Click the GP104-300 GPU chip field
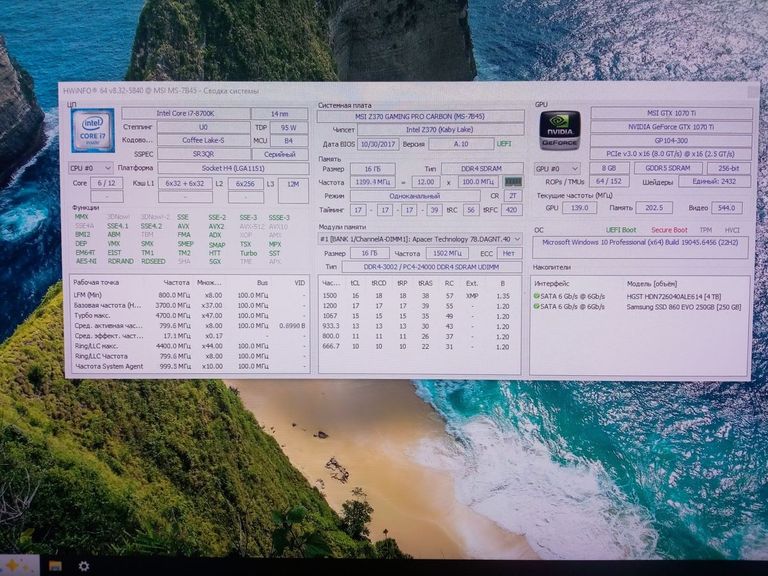The image size is (768, 576). (671, 141)
